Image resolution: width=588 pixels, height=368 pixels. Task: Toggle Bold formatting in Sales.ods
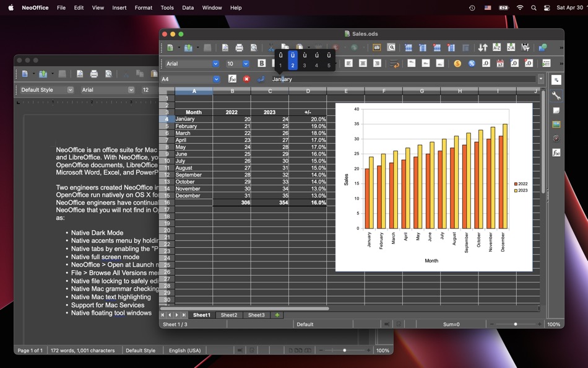[x=262, y=63]
